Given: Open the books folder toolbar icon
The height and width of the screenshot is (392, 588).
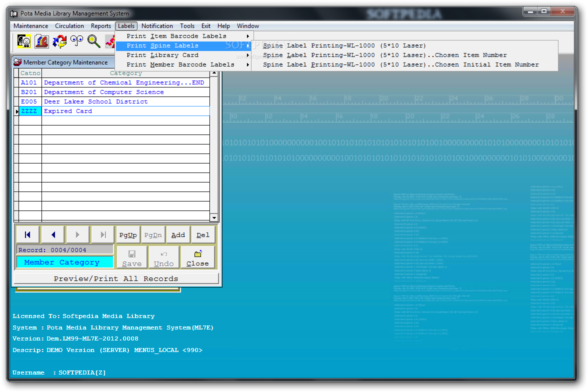Looking at the screenshot, I should tap(41, 41).
